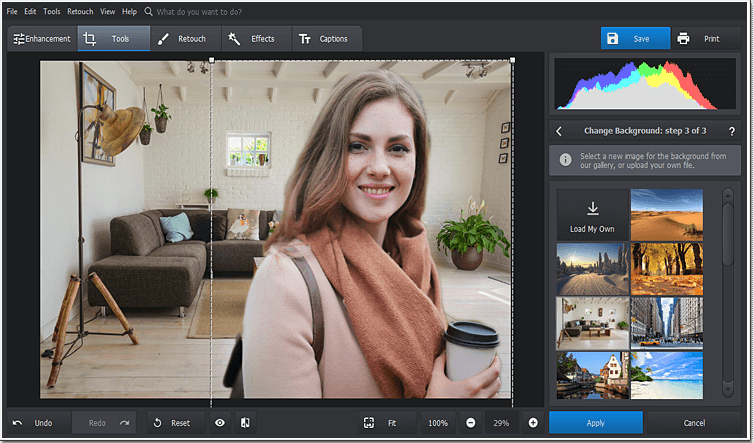Click the search magnifier icon
754x443 pixels.
[x=149, y=12]
